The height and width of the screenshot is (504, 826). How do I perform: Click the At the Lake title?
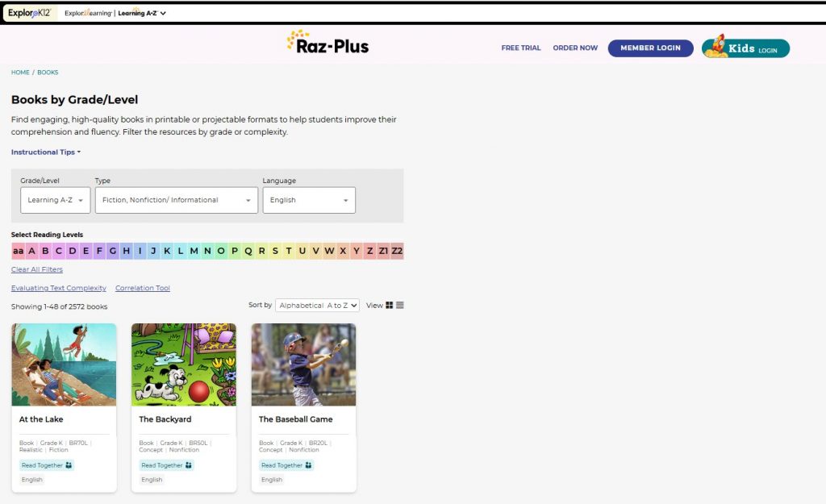coord(41,420)
